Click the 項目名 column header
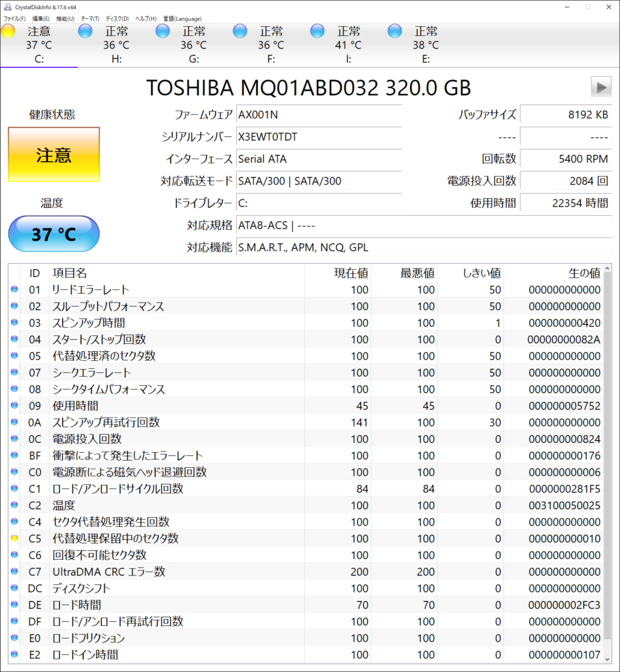The height and width of the screenshot is (672, 620). pyautogui.click(x=70, y=273)
